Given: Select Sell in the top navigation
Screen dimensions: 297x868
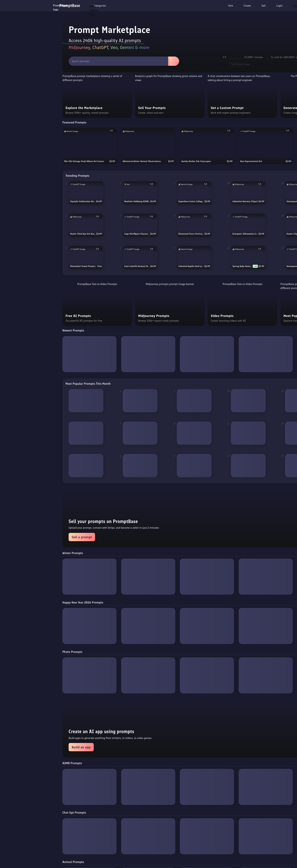Looking at the screenshot, I should [263, 6].
